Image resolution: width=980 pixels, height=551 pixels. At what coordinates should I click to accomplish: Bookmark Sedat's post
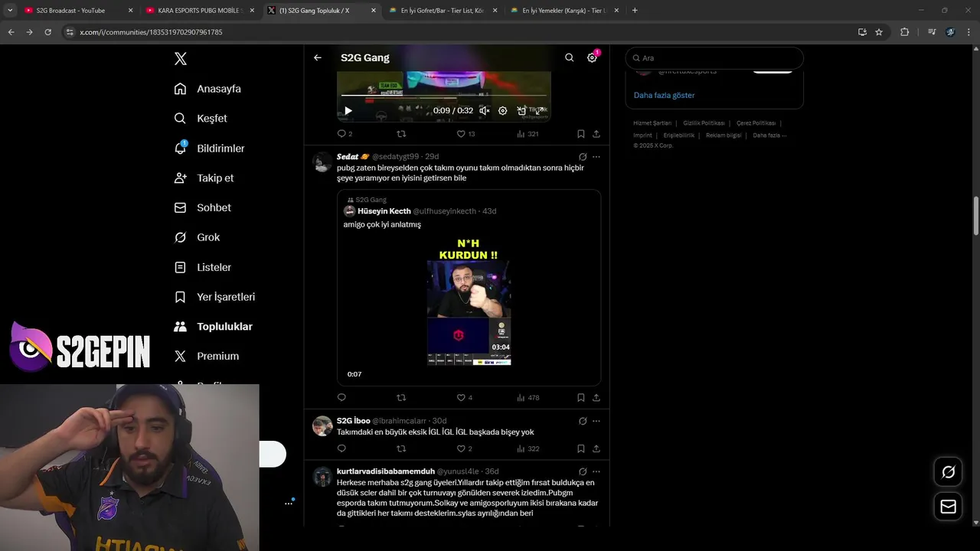coord(581,398)
